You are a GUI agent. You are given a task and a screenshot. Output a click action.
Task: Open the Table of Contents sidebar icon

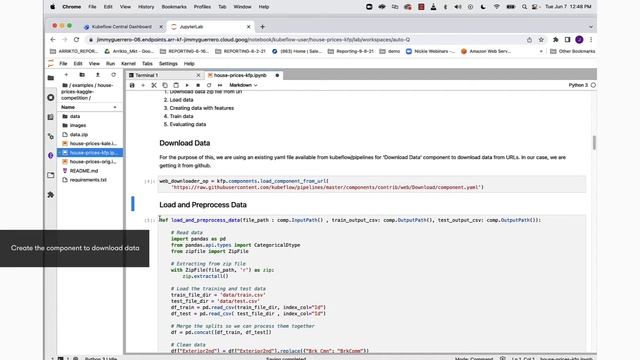51,117
